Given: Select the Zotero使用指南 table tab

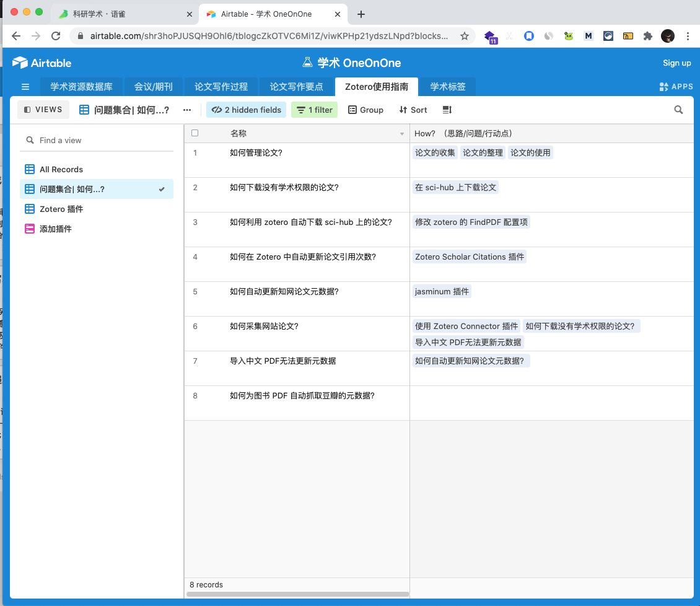Looking at the screenshot, I should click(x=377, y=87).
